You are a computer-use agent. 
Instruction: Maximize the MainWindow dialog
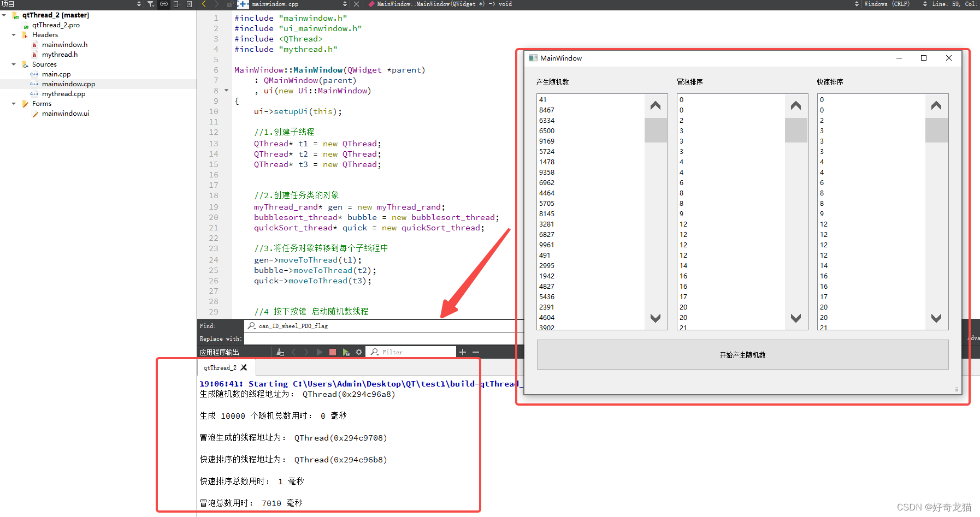[x=924, y=58]
